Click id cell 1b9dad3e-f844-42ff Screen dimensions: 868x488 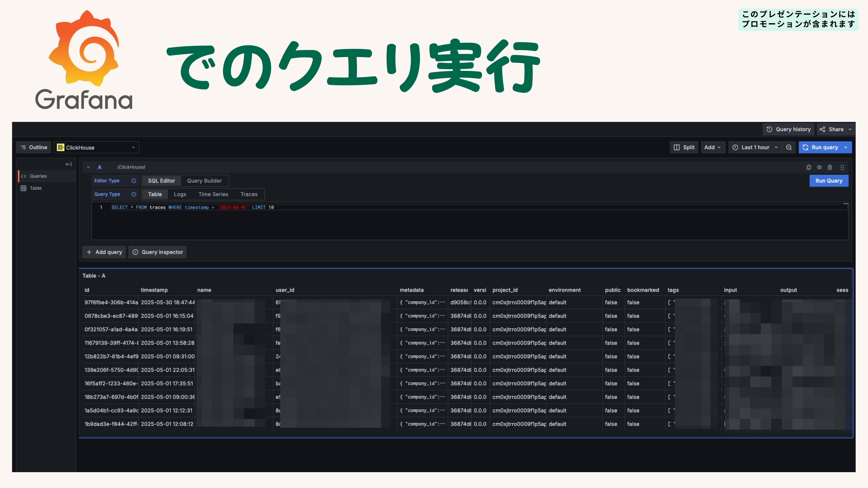(111, 424)
